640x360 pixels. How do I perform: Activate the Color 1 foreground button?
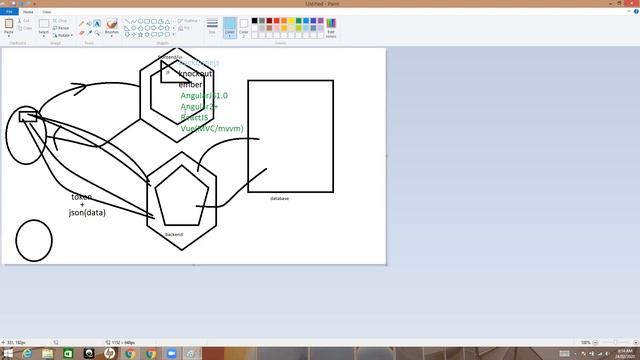(x=230, y=28)
